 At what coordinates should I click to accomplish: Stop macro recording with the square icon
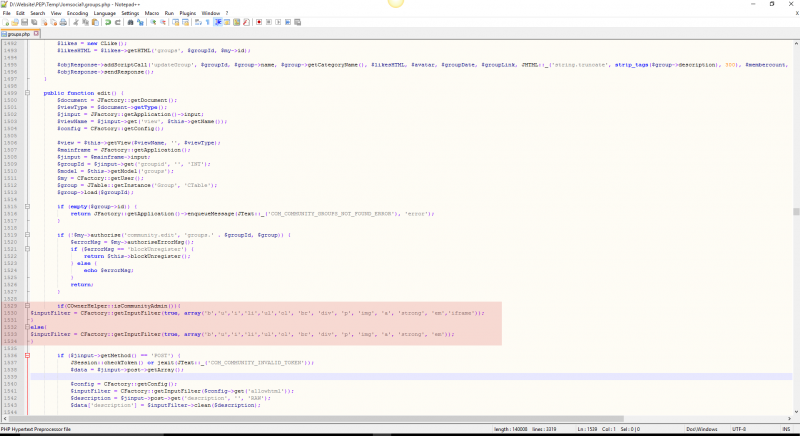pyautogui.click(x=269, y=22)
